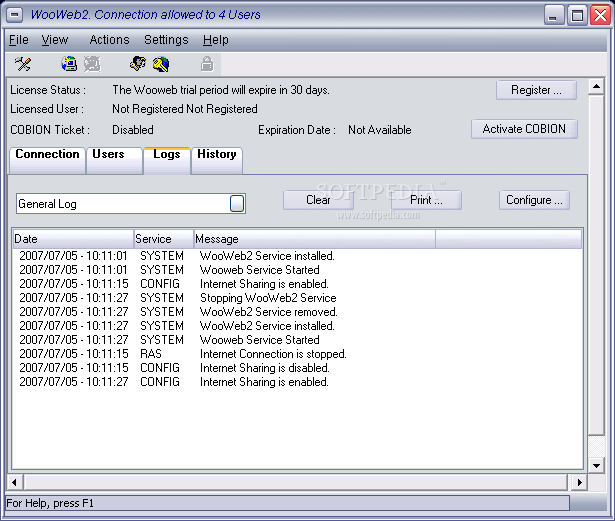Click the vertical scrollbar down arrow

tap(596, 466)
